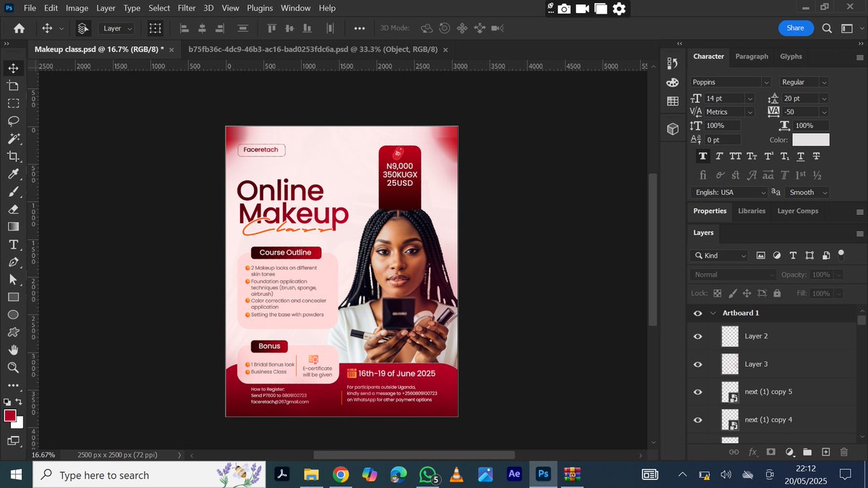Create a new group folder icon
Viewport: 868px width, 488px height.
[807, 452]
